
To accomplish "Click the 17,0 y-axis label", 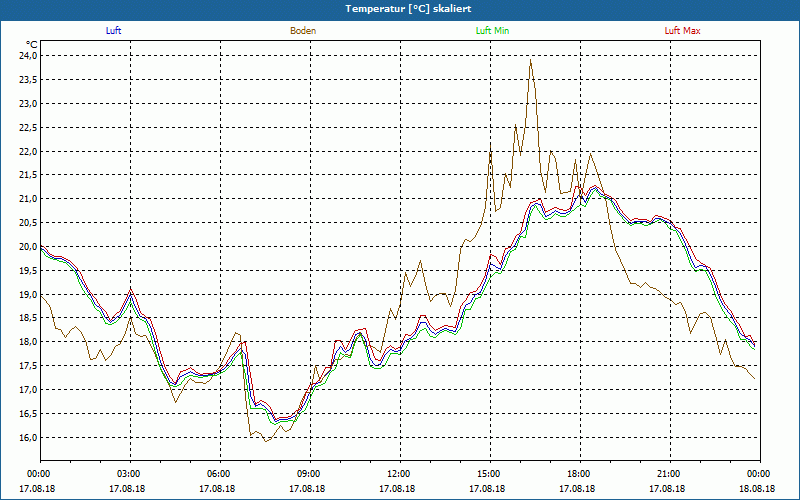I will (x=28, y=390).
